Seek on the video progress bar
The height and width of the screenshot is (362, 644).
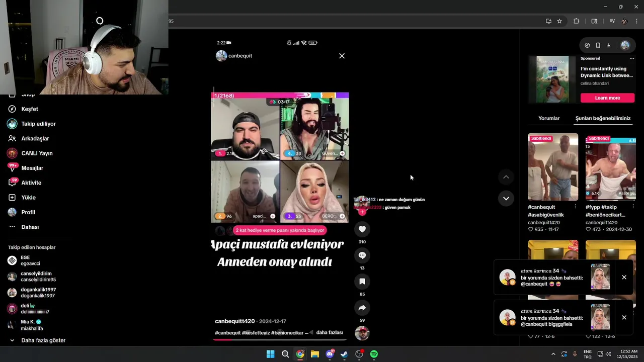click(x=280, y=340)
